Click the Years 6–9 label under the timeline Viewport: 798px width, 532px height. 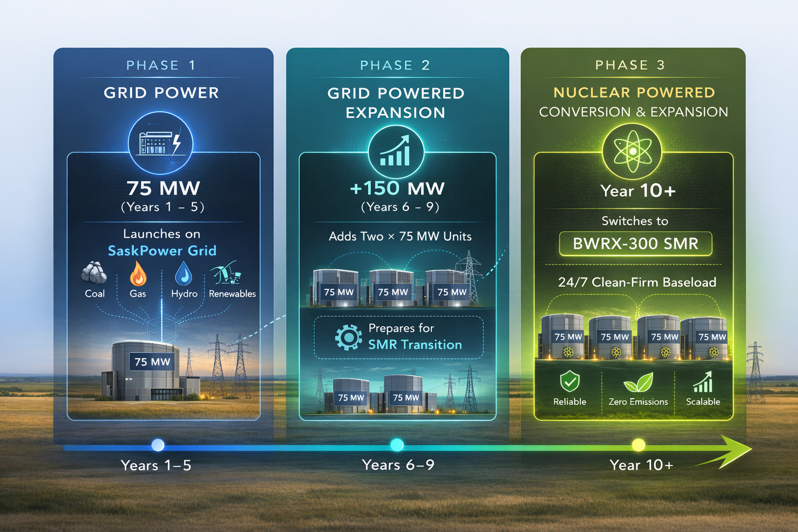(398, 464)
